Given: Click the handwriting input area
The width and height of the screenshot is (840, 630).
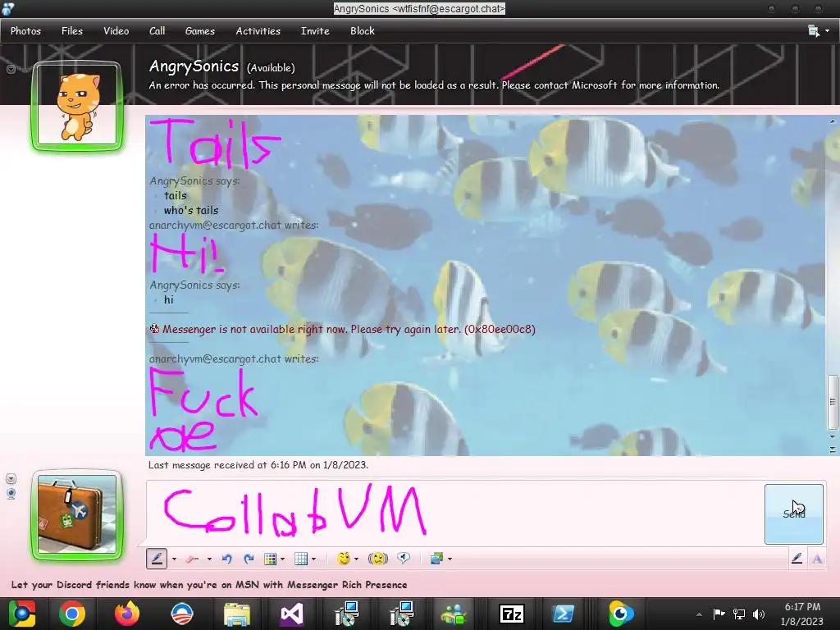Looking at the screenshot, I should click(x=454, y=514).
